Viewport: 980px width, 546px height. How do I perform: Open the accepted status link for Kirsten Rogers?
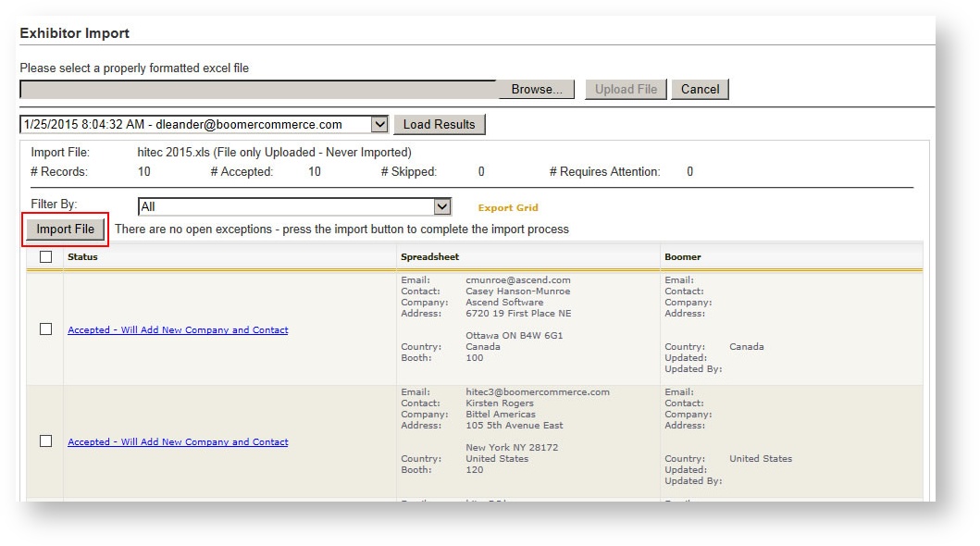point(177,441)
